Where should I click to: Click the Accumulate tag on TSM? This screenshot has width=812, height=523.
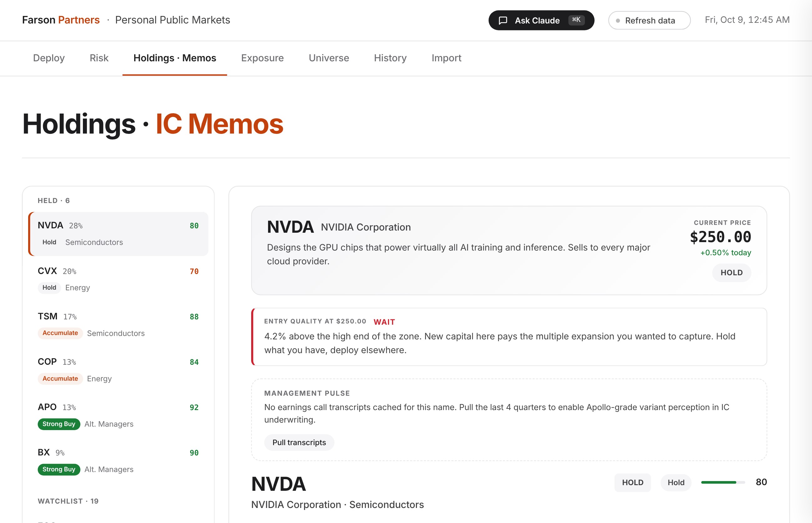click(60, 333)
